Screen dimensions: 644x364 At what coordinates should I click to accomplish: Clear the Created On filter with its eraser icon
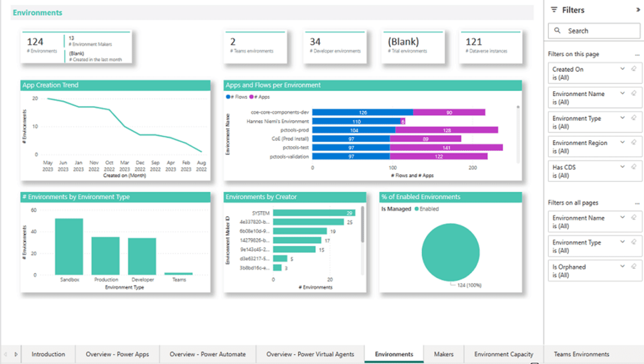point(634,69)
